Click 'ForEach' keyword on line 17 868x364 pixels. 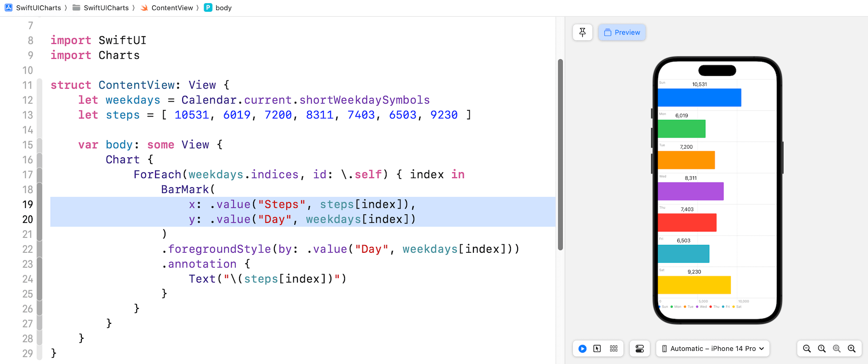tap(157, 175)
